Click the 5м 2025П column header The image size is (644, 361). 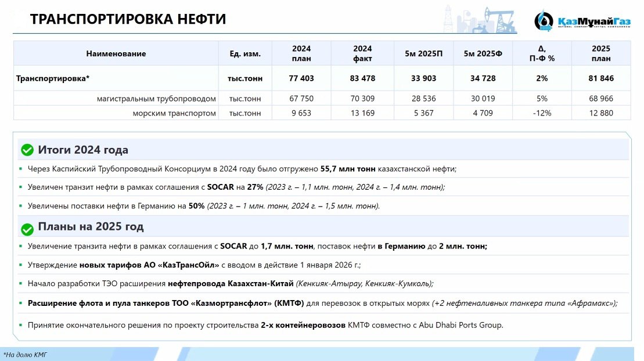(423, 54)
